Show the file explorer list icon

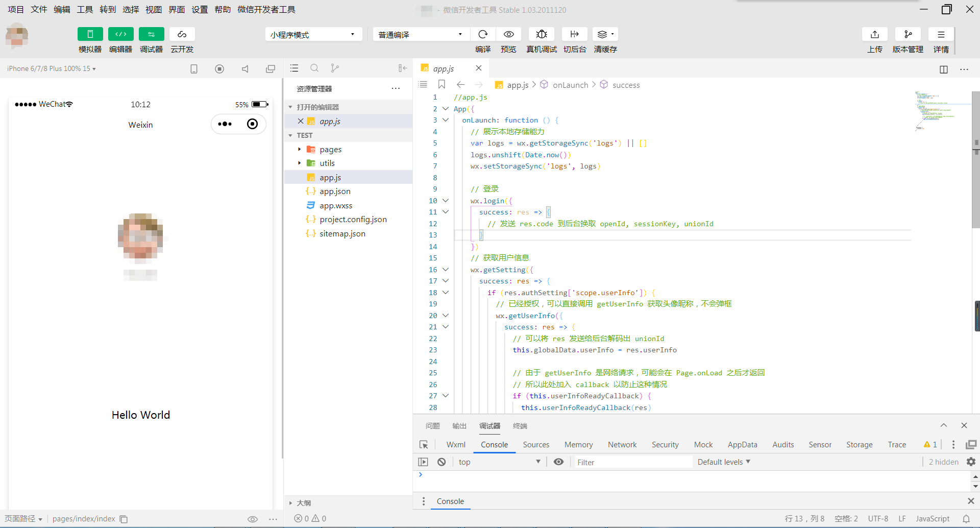click(x=295, y=68)
